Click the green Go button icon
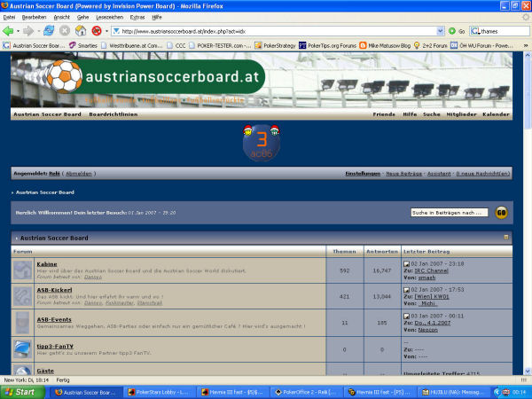 (452, 31)
